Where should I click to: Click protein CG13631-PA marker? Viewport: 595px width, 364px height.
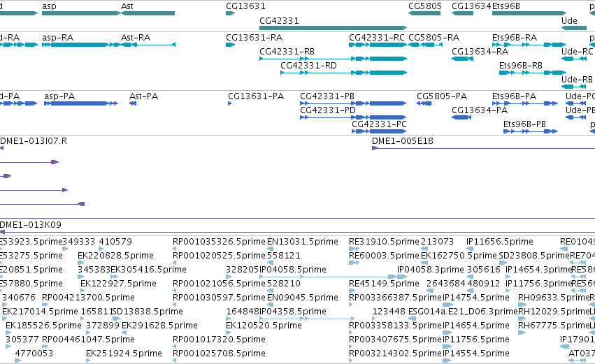click(229, 103)
